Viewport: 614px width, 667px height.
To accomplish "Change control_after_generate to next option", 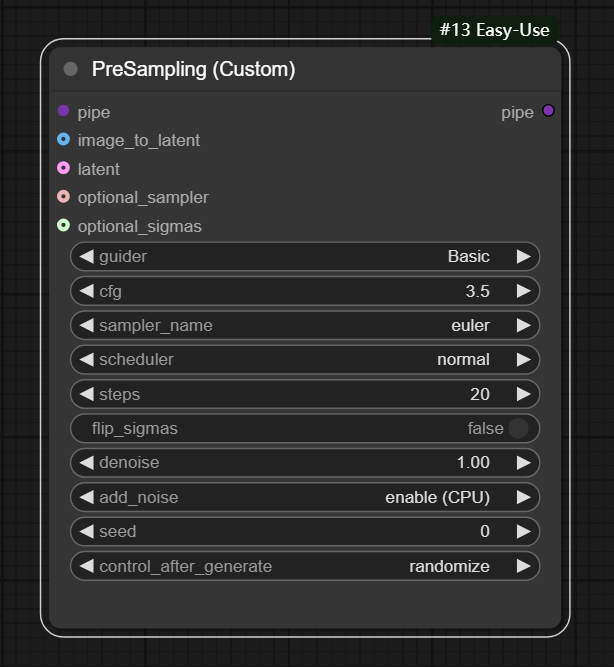I will click(523, 567).
